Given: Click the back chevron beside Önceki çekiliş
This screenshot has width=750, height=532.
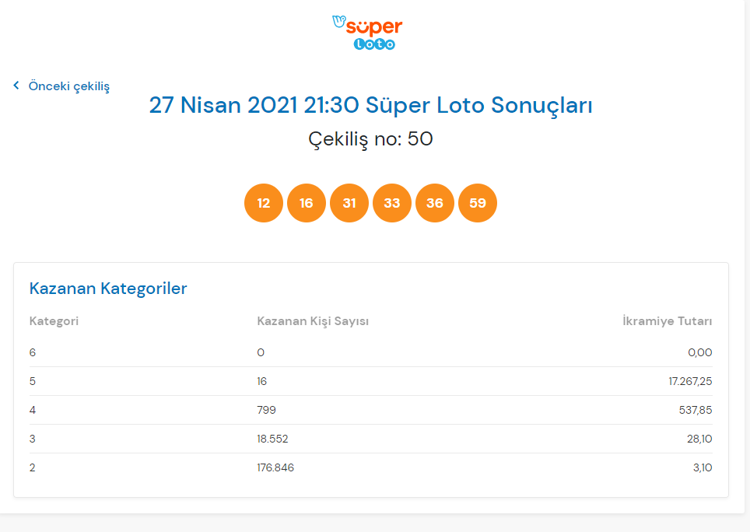Looking at the screenshot, I should [x=16, y=86].
